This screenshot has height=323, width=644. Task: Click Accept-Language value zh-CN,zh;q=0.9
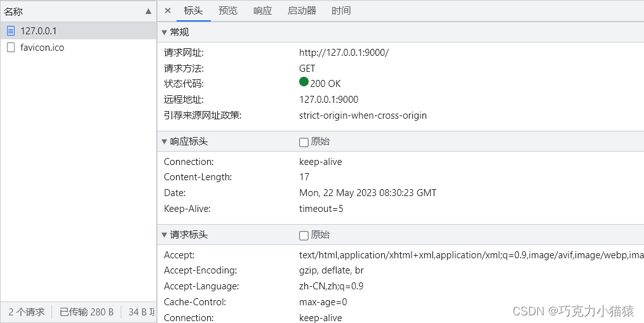click(x=331, y=286)
